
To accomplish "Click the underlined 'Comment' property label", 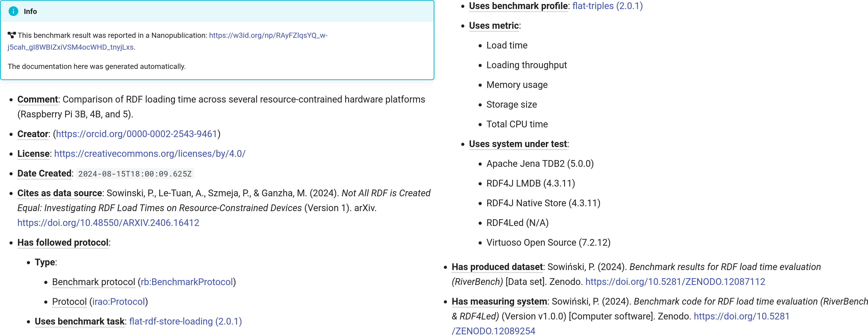I will pyautogui.click(x=37, y=100).
